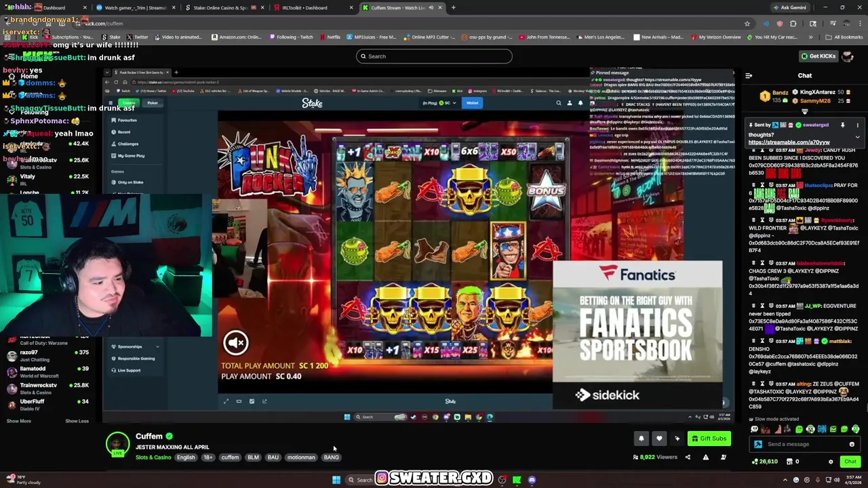Click the muted speaker icon on the stream
Screen dimensions: 868x488
click(x=236, y=343)
